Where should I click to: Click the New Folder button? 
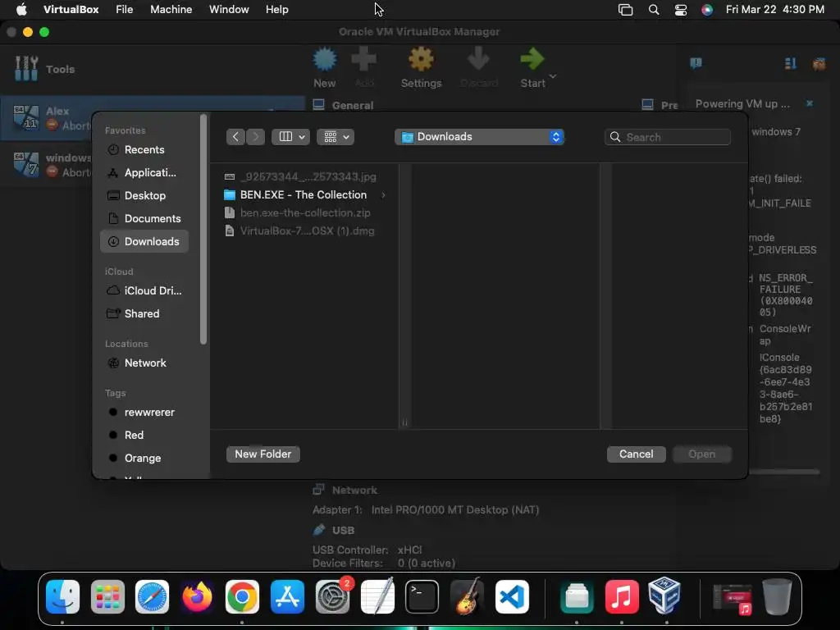pos(263,454)
